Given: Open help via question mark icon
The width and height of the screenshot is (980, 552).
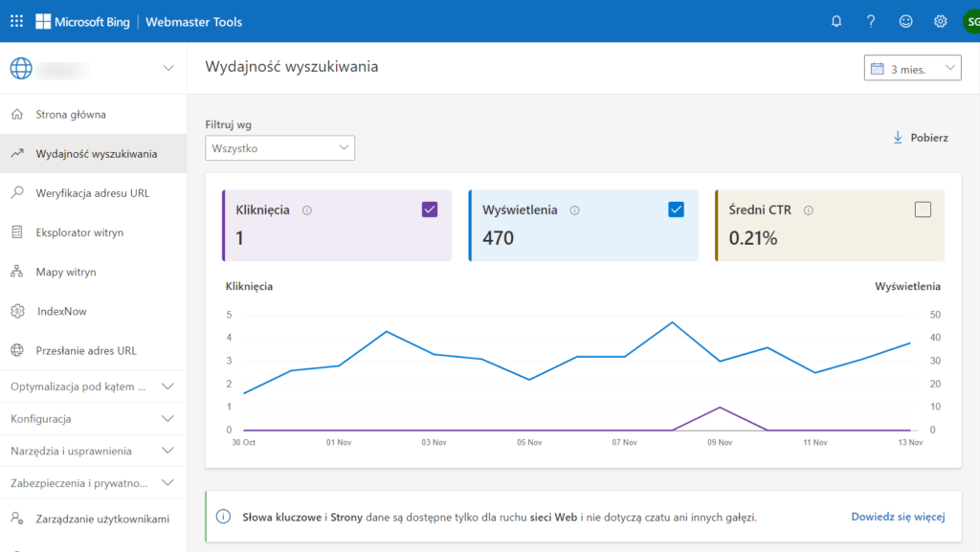Looking at the screenshot, I should (871, 21).
